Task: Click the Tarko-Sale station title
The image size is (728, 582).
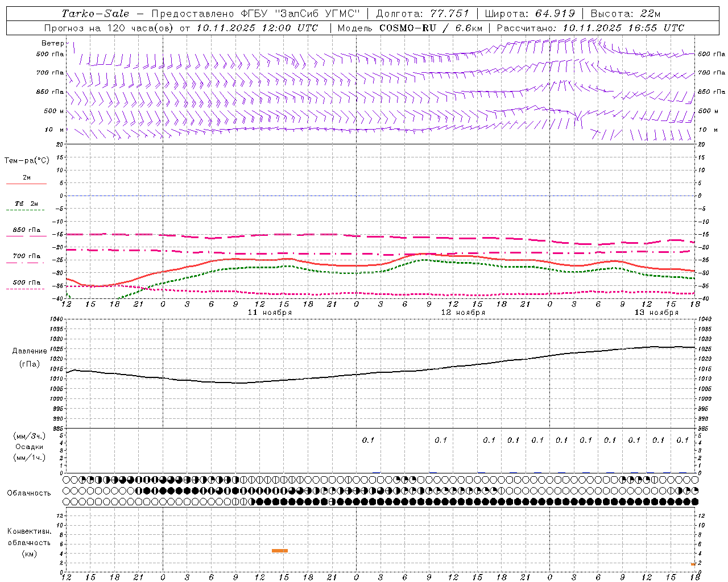Action: tap(95, 14)
